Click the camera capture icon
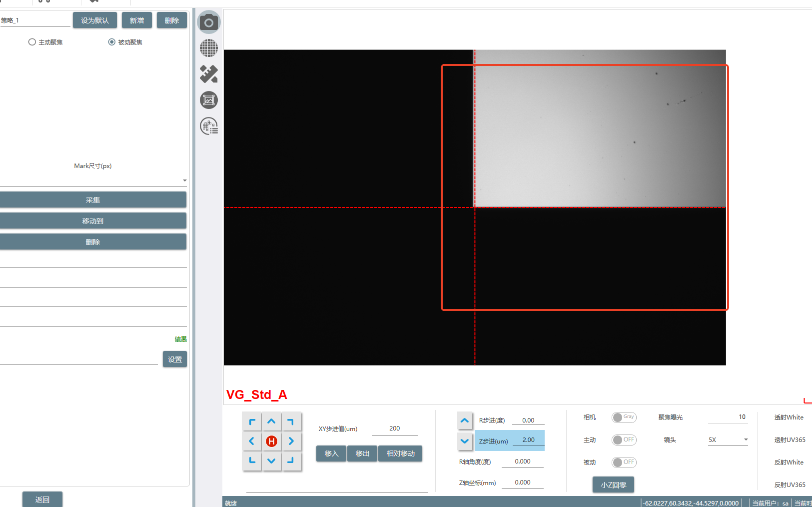 pyautogui.click(x=209, y=22)
